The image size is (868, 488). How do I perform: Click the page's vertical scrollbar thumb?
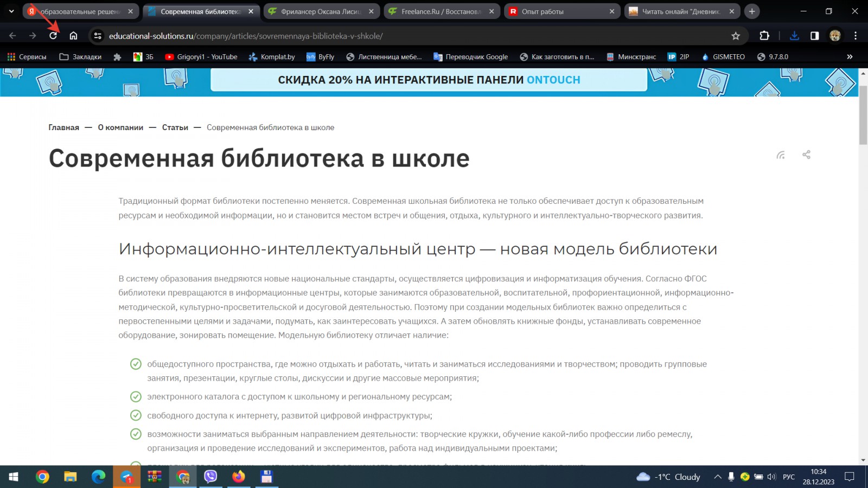point(863,115)
